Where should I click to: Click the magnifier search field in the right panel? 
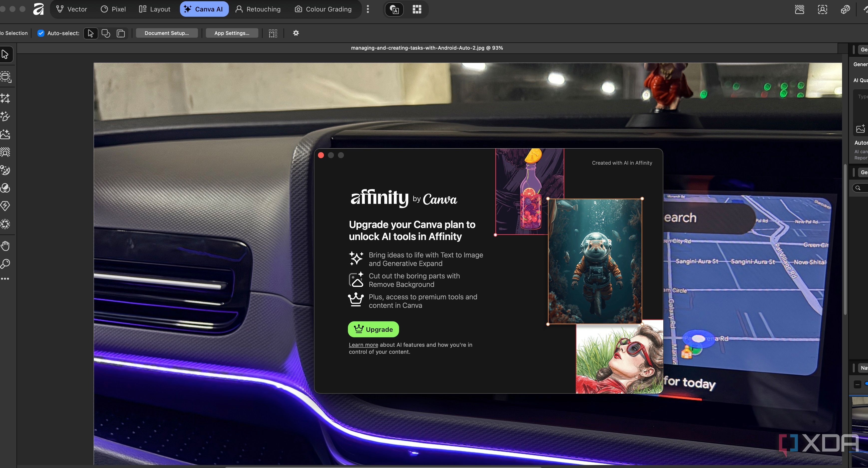coord(860,188)
